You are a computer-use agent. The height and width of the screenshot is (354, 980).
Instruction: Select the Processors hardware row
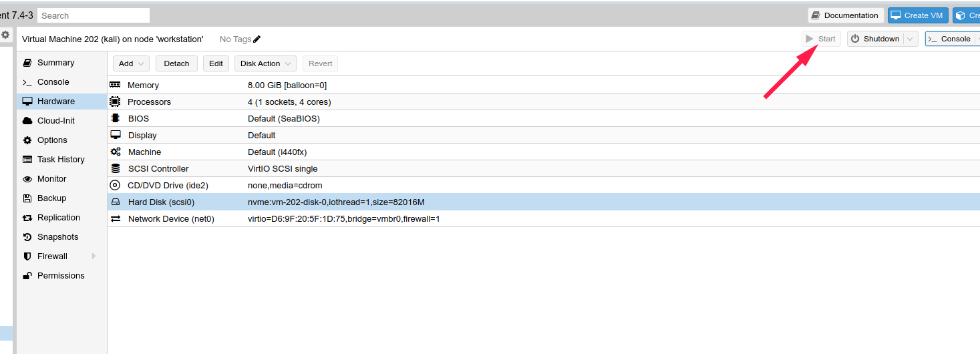149,102
